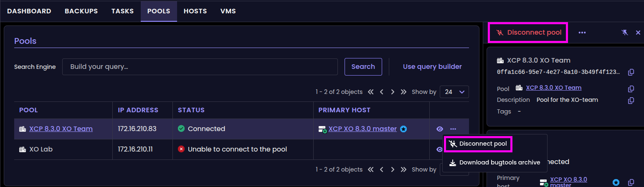Screen dimensions: 644x187
Task: Click the eye icon in XCP 8.3.0 XO Team row
Action: 439,129
